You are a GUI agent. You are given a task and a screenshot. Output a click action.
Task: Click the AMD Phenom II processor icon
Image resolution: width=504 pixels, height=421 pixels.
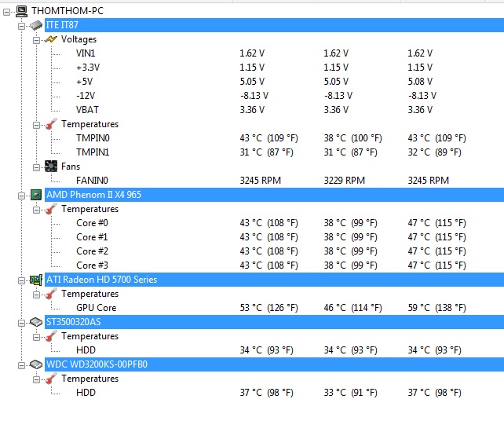36,195
